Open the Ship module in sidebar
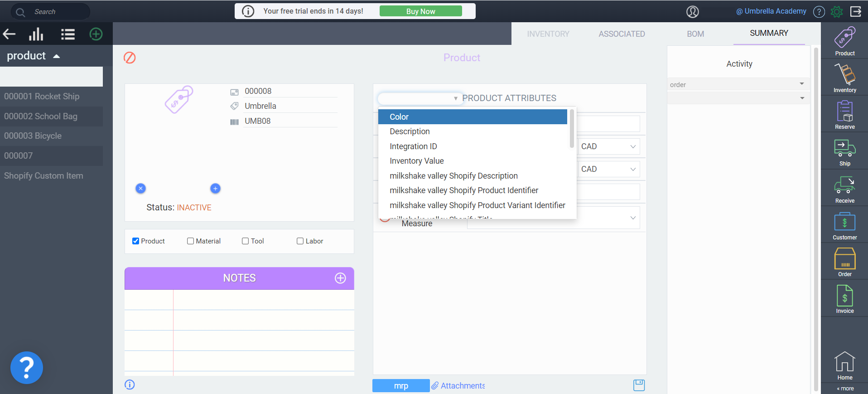Image resolution: width=868 pixels, height=394 pixels. (x=845, y=152)
